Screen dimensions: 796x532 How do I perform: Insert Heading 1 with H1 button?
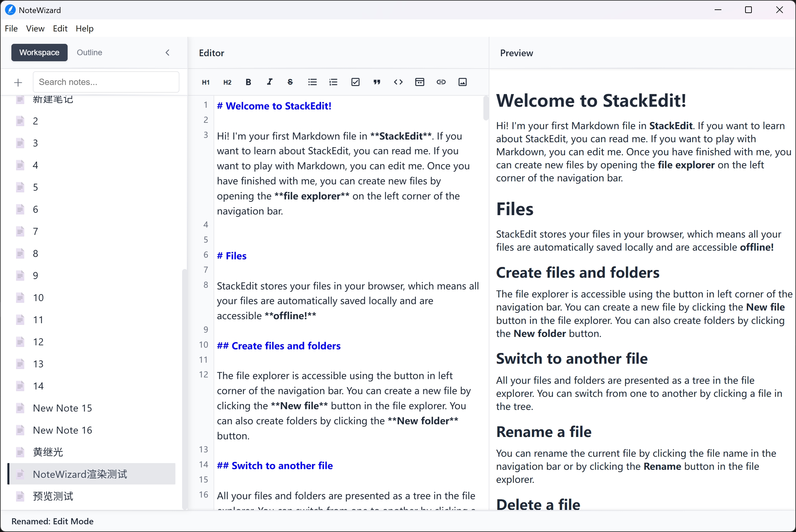[x=206, y=82]
